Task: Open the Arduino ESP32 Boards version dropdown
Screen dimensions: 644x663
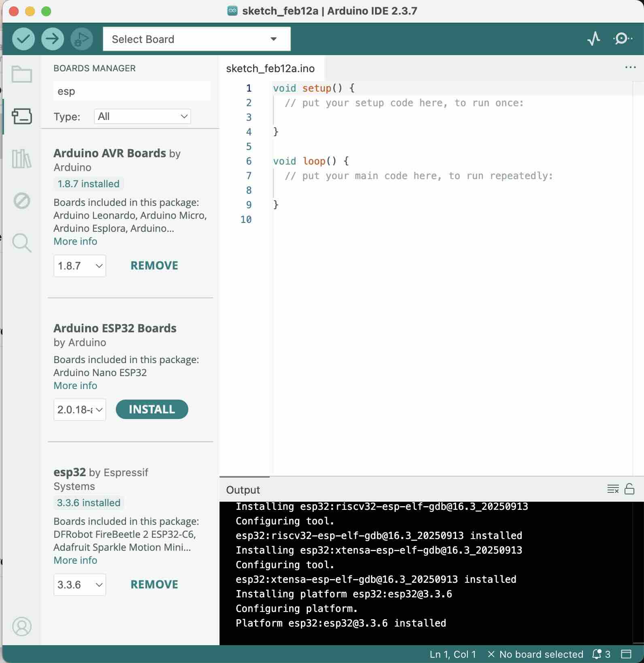Action: (80, 410)
